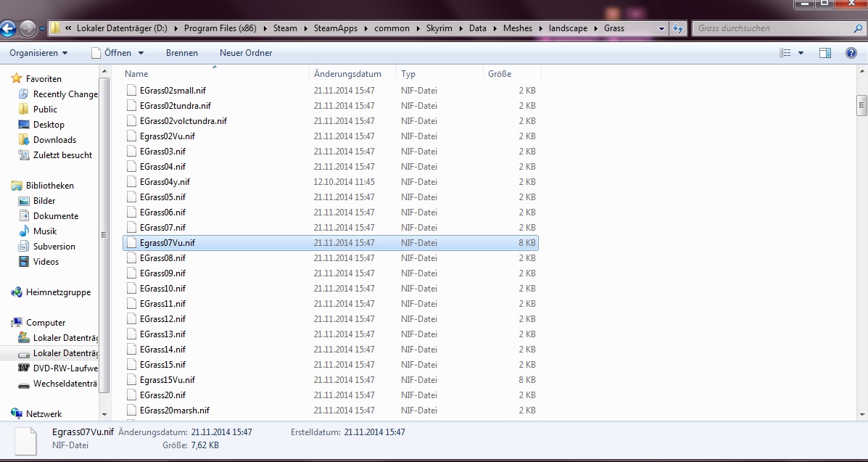Image resolution: width=868 pixels, height=462 pixels.
Task: Click the Wechseldatenträger drive icon
Action: pos(24,384)
